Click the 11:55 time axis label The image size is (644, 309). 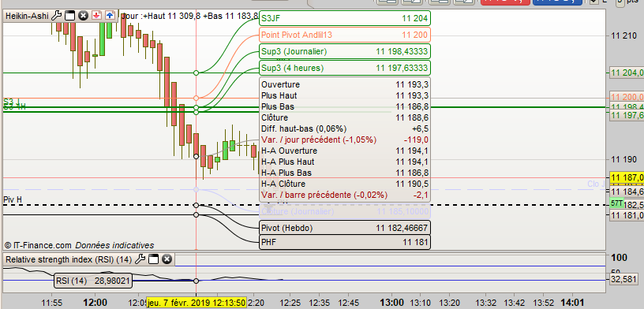pyautogui.click(x=52, y=303)
